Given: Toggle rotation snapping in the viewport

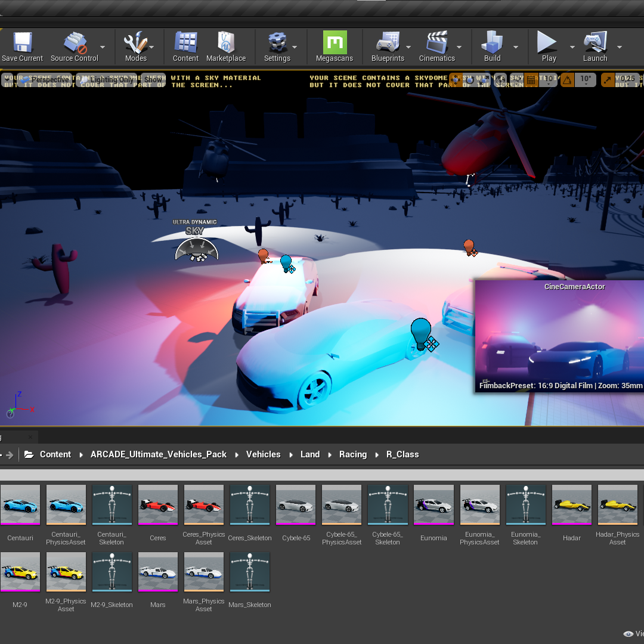Looking at the screenshot, I should coord(567,79).
